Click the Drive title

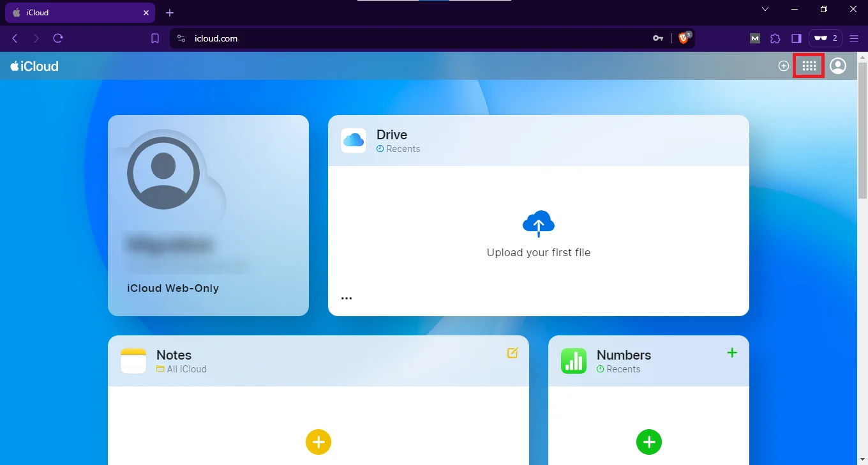tap(392, 135)
